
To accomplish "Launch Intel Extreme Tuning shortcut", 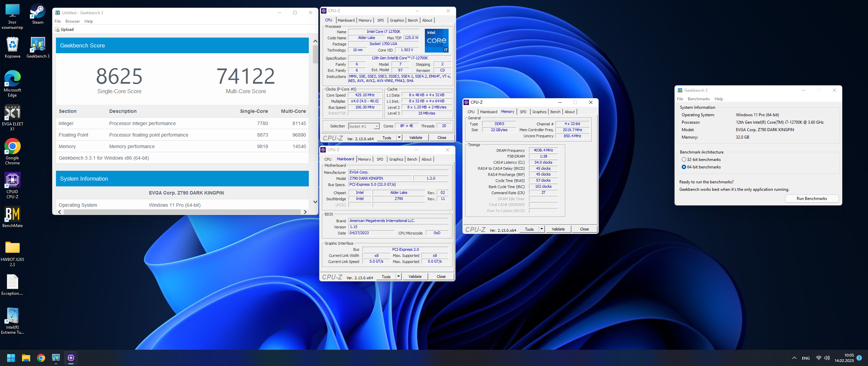I will [13, 321].
